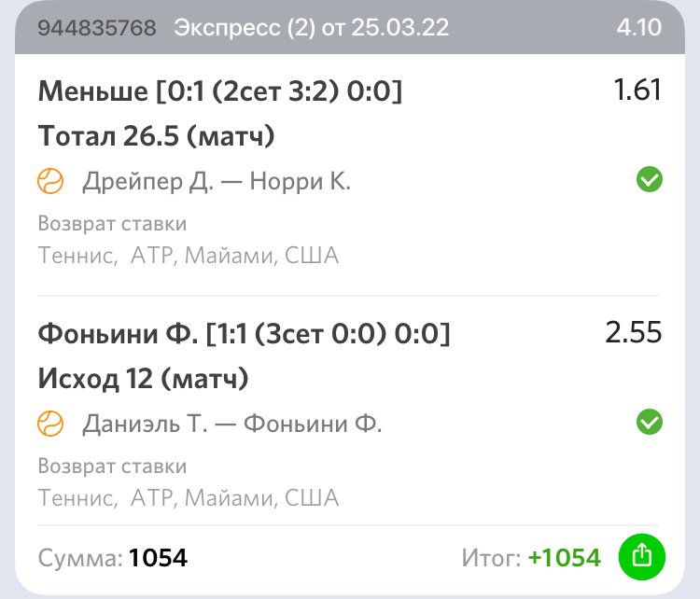Click the 1.61 odds value
The height and width of the screenshot is (599, 700).
click(637, 91)
